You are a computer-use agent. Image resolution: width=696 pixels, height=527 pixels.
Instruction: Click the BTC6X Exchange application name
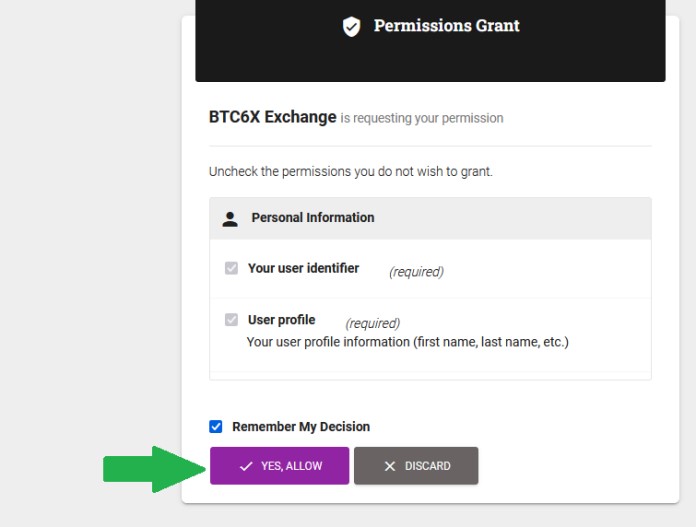tap(273, 117)
